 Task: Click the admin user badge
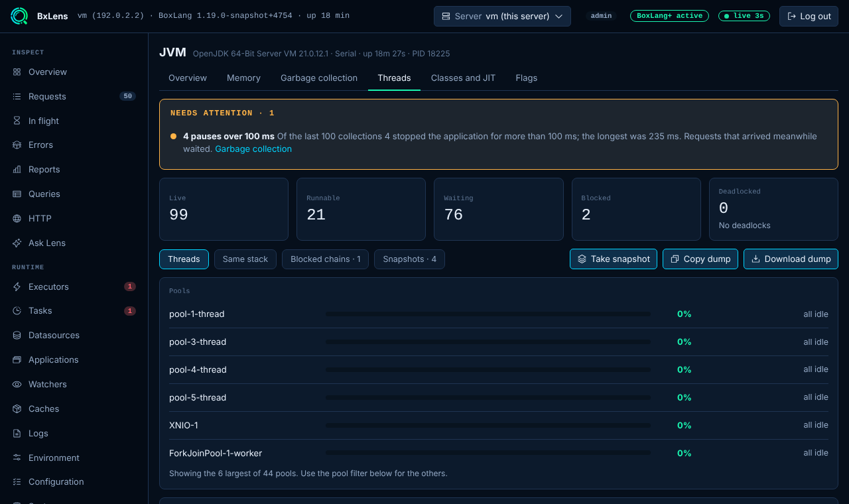(x=601, y=16)
